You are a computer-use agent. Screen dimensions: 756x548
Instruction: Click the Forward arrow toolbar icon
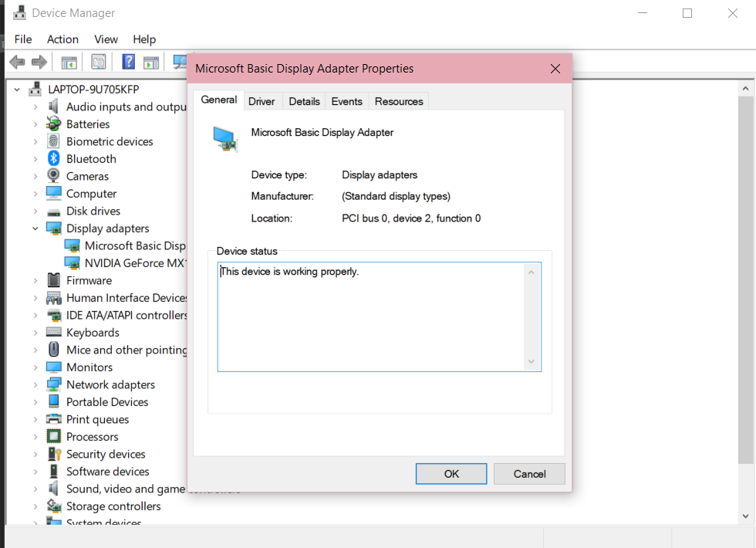point(39,62)
